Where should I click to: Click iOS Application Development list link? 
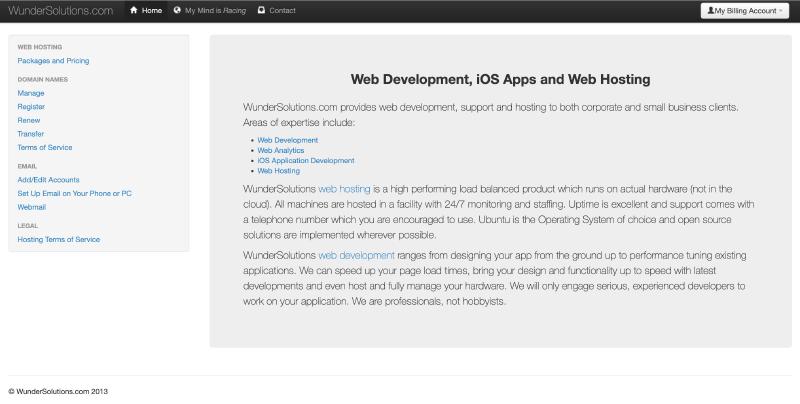coord(305,160)
